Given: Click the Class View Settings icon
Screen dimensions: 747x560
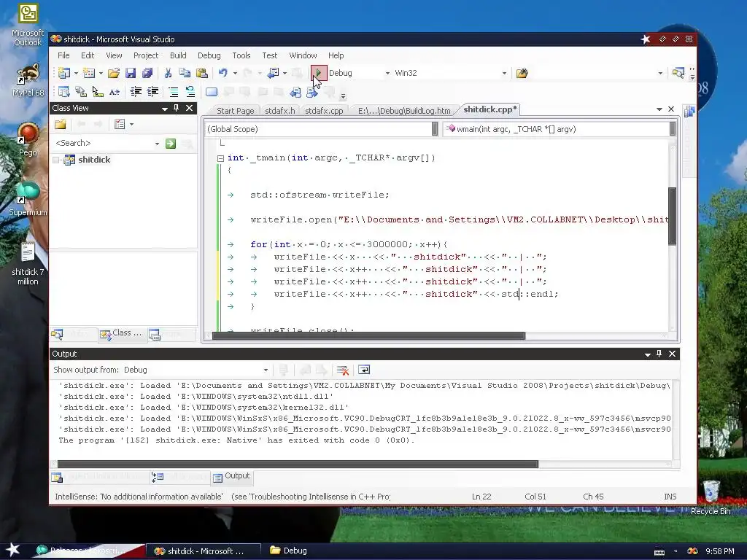Looking at the screenshot, I should pyautogui.click(x=120, y=125).
